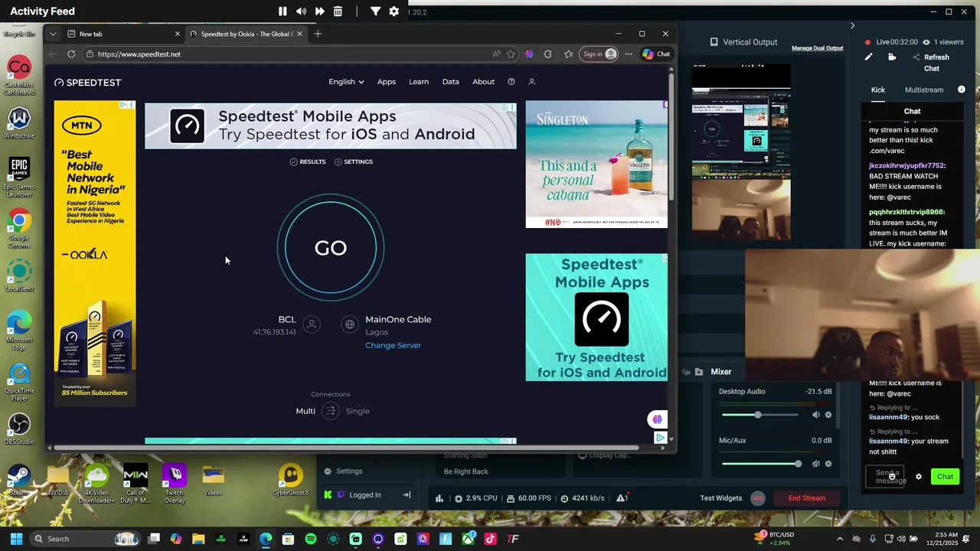This screenshot has height=551, width=980.
Task: Click the MainOne Cable globe icon
Action: click(350, 324)
